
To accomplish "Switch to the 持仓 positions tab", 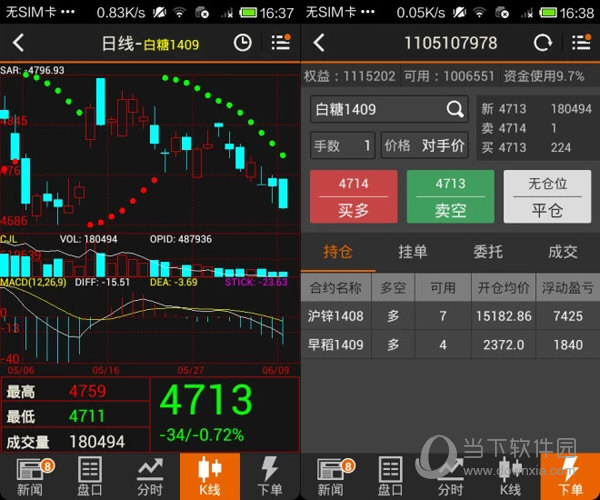I will point(338,252).
